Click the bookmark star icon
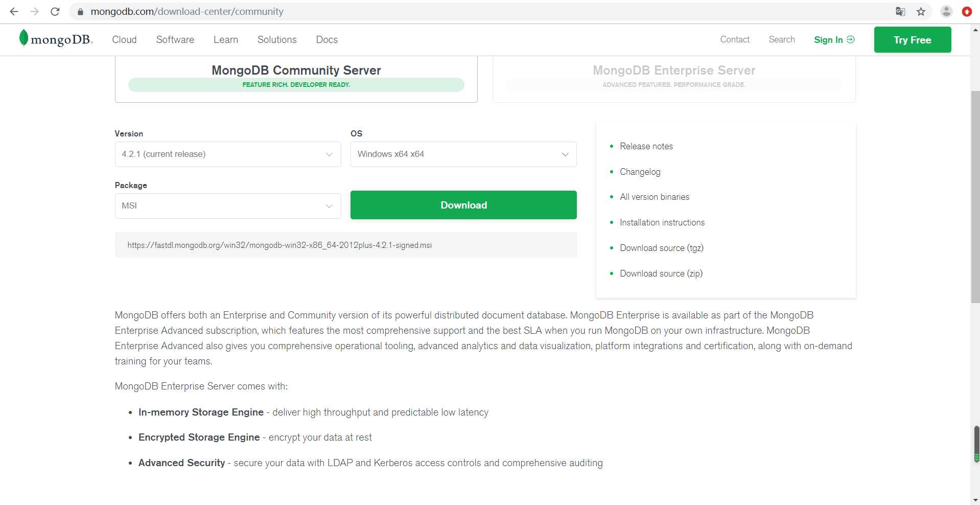This screenshot has width=980, height=505. coord(921,11)
